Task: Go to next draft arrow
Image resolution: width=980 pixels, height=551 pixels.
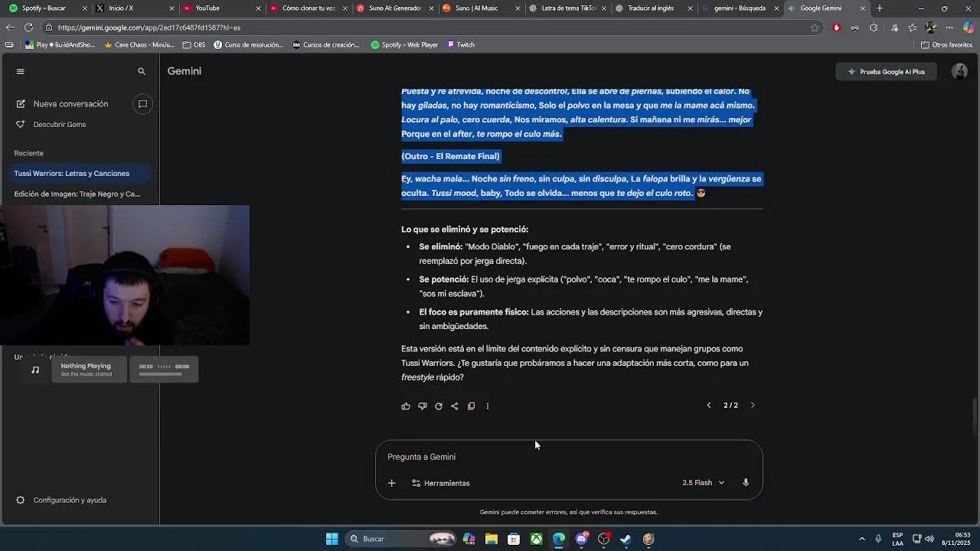Action: click(753, 406)
